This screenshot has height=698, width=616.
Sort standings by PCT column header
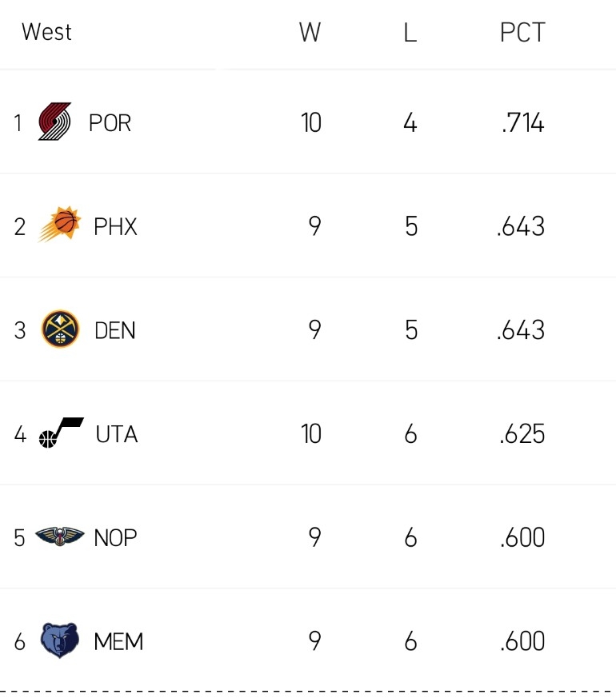[x=522, y=32]
